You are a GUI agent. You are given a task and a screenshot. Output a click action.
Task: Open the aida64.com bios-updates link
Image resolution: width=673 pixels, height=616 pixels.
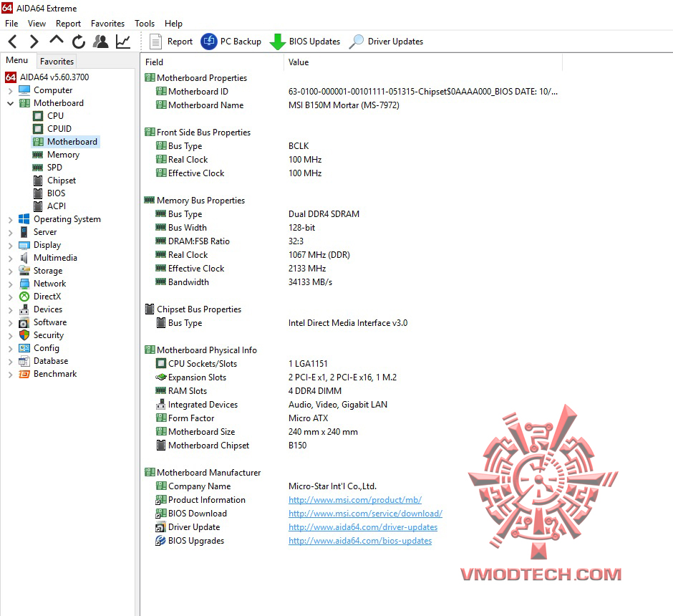[x=360, y=541]
